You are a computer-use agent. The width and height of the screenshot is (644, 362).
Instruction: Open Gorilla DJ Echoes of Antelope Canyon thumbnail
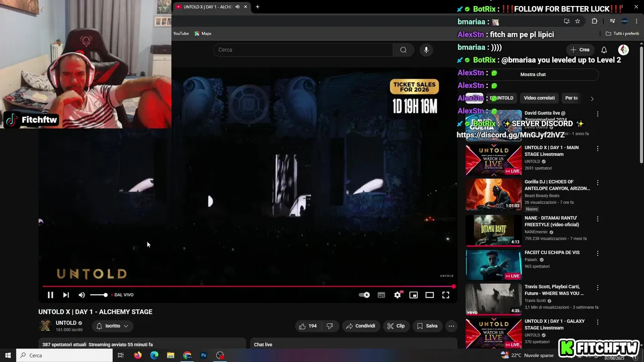click(x=494, y=195)
